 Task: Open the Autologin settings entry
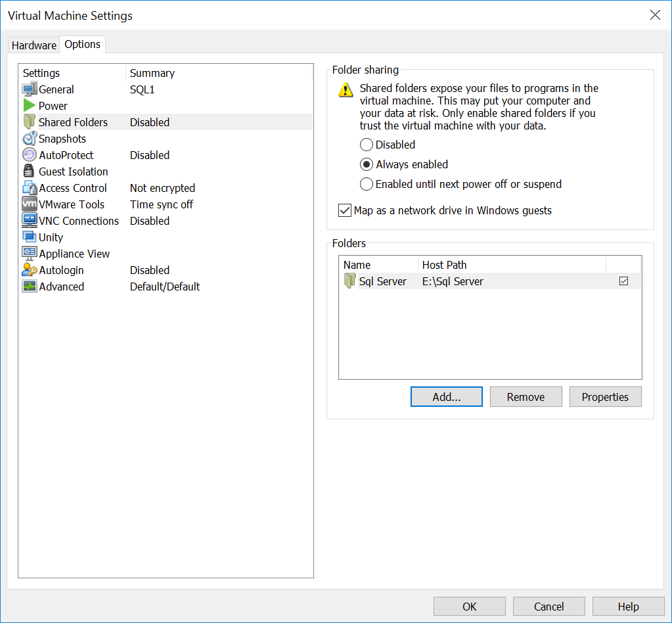pyautogui.click(x=167, y=269)
